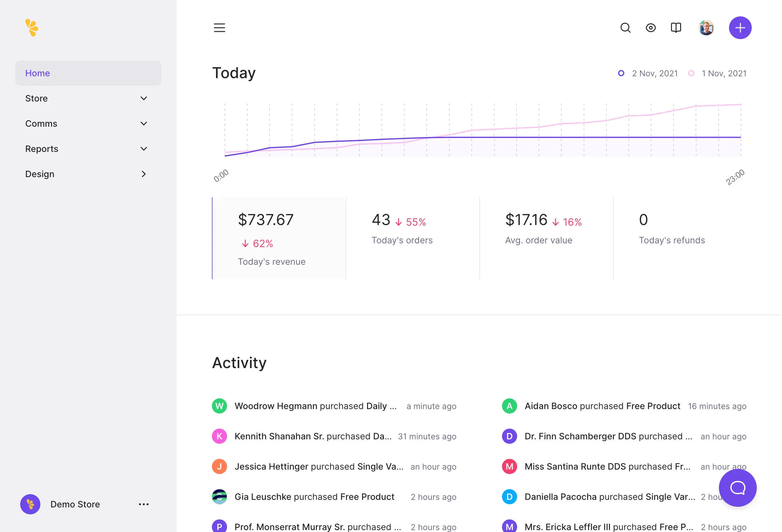Click the yellow flower logo
This screenshot has height=532, width=782.
(x=32, y=27)
